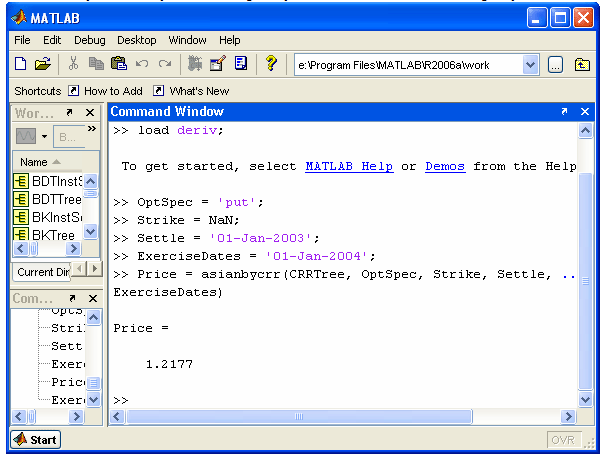The height and width of the screenshot is (455, 600).
Task: Open the Edit menu
Action: click(x=52, y=40)
